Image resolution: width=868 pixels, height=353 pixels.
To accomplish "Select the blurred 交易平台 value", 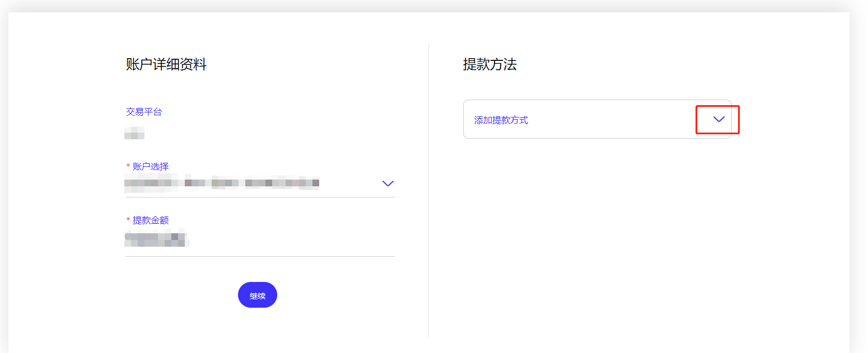I will [x=134, y=133].
